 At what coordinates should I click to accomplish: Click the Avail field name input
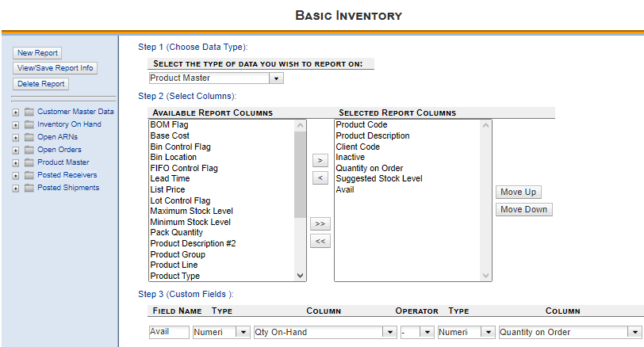[x=169, y=332]
